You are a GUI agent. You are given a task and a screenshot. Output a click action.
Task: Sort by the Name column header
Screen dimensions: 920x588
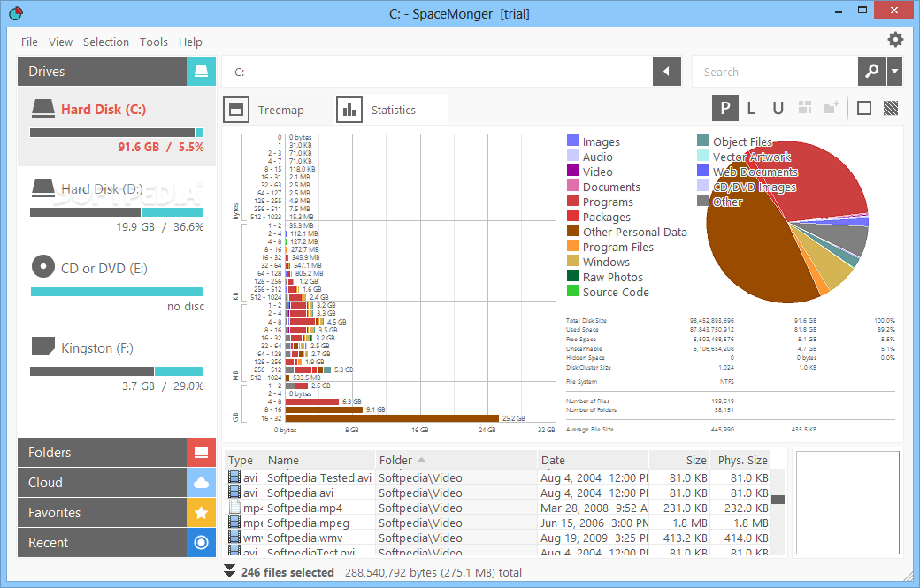[319, 460]
